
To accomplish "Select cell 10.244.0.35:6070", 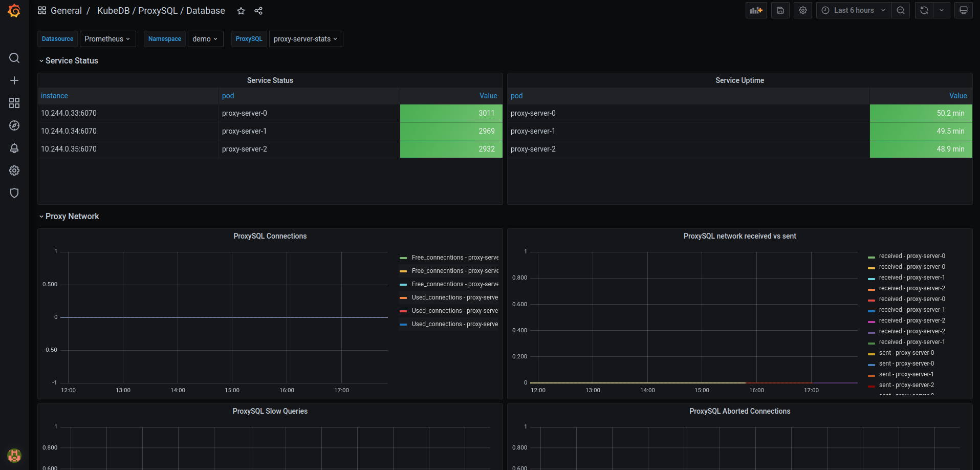I will [x=128, y=149].
